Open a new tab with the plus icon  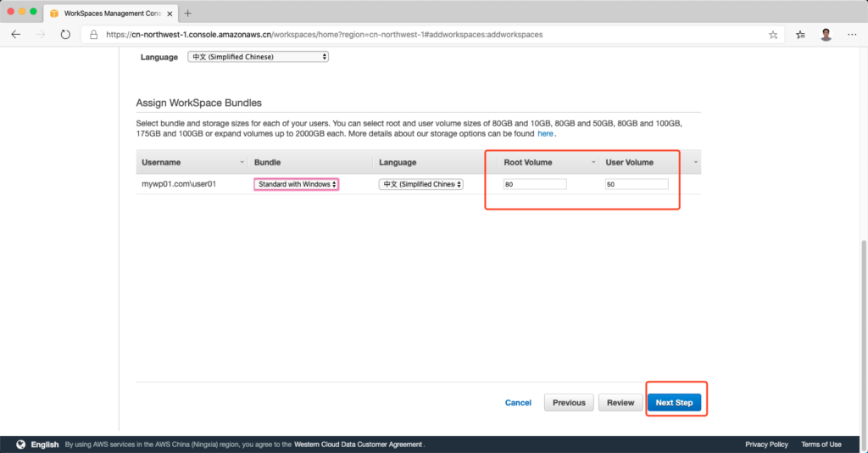point(188,13)
